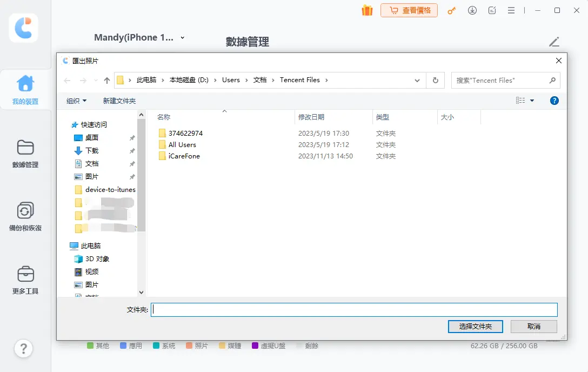This screenshot has height=372, width=588.
Task: Select 快速访问 in navigation tree
Action: click(93, 124)
